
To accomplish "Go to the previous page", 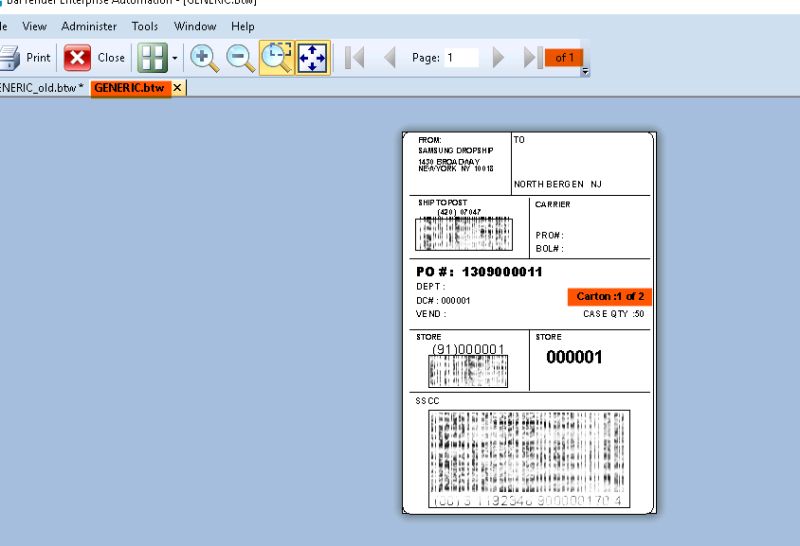I will coord(390,58).
